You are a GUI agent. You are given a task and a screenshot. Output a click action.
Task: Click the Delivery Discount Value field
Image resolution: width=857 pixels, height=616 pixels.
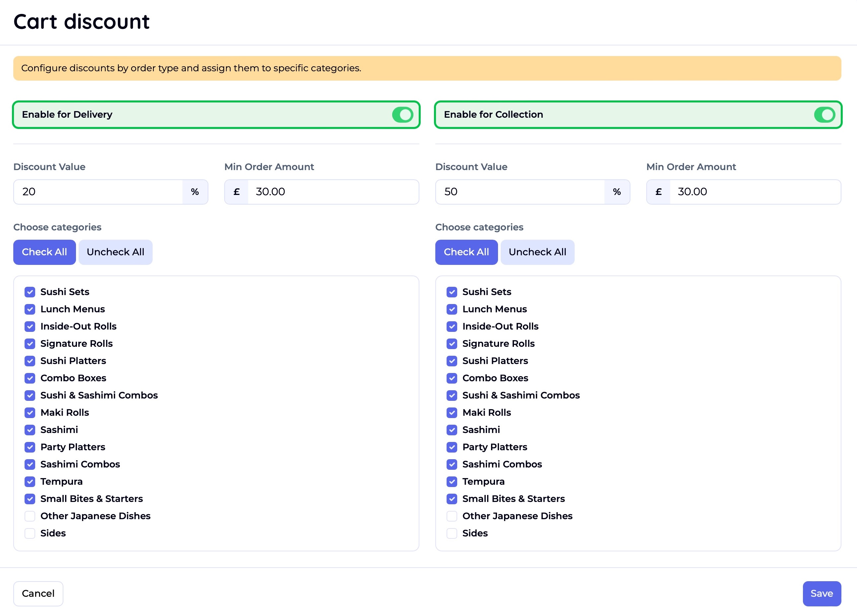pyautogui.click(x=98, y=192)
